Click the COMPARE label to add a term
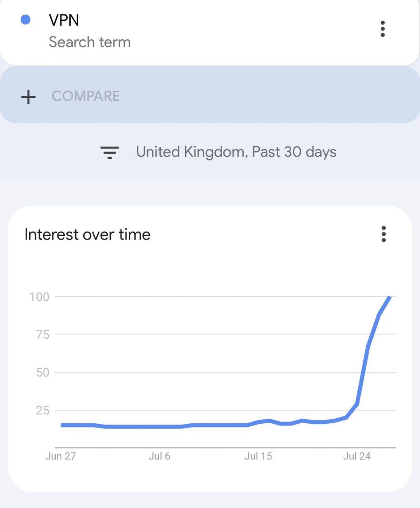420x508 pixels. click(86, 97)
